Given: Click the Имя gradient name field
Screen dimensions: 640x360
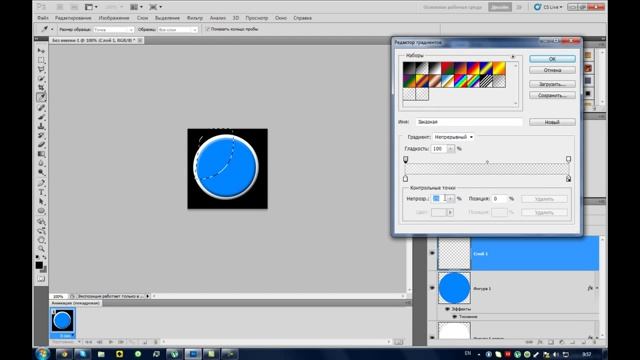Looking at the screenshot, I should [x=469, y=122].
